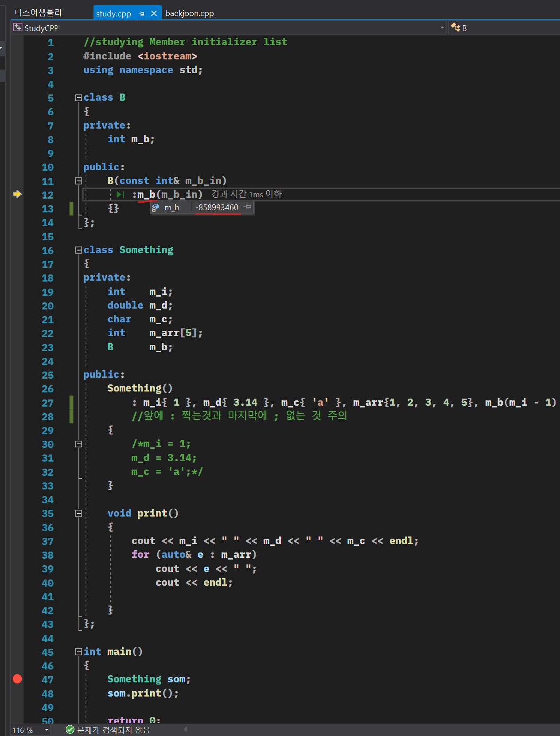This screenshot has width=560, height=736.
Task: Click the no-issues green check icon
Action: click(70, 729)
